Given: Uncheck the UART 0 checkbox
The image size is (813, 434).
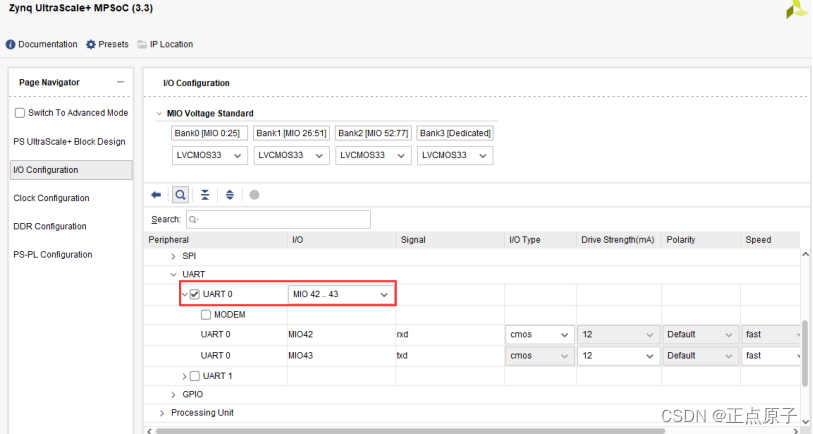Looking at the screenshot, I should [194, 294].
